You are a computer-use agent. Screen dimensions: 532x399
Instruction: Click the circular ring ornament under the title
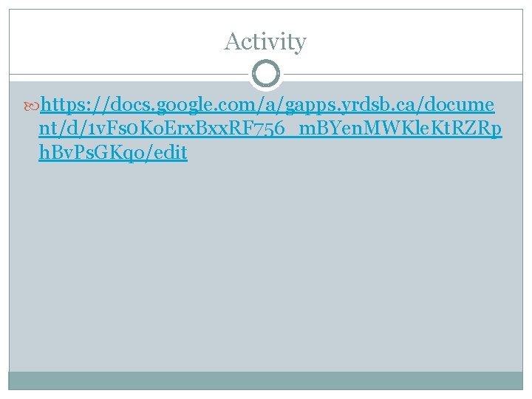pos(266,74)
